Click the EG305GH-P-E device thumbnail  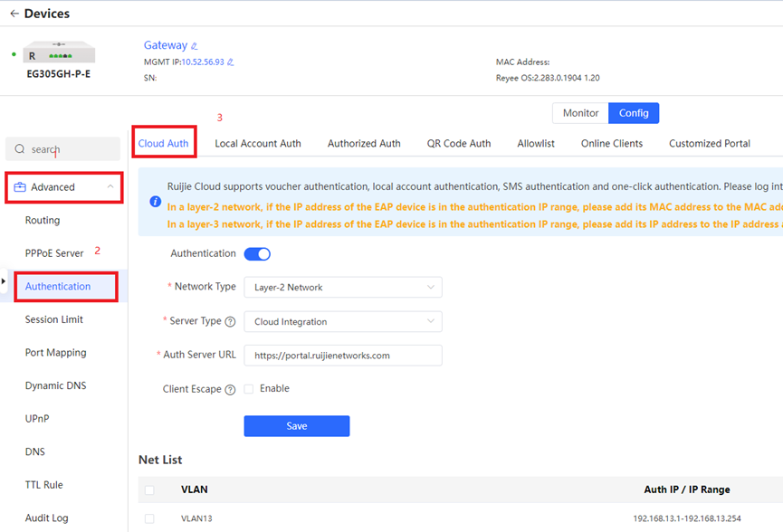pyautogui.click(x=57, y=53)
